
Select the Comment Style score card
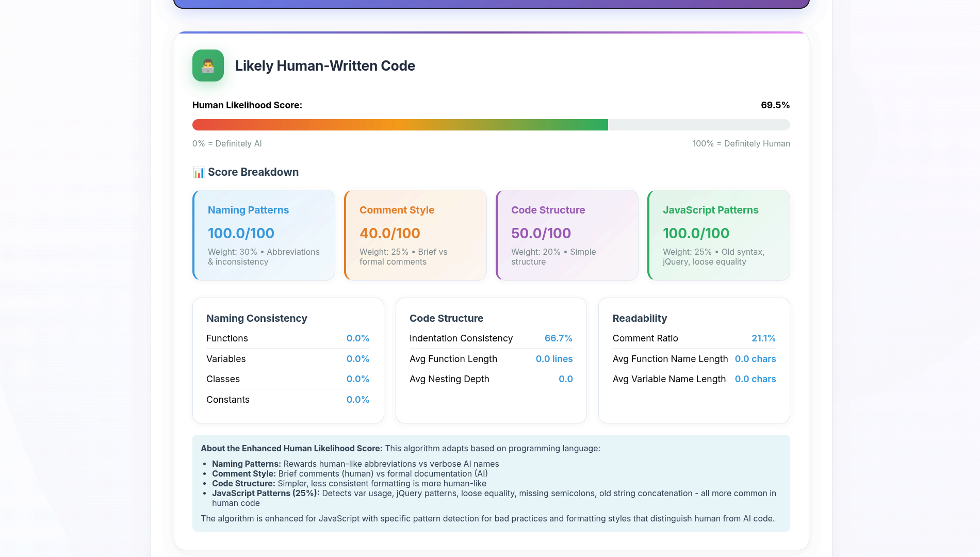(x=415, y=235)
